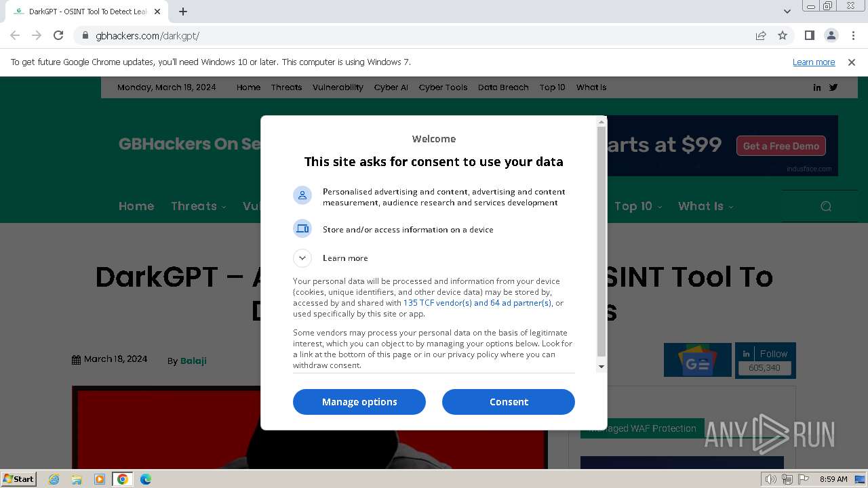Open Threats in the top thin menu

pos(286,87)
